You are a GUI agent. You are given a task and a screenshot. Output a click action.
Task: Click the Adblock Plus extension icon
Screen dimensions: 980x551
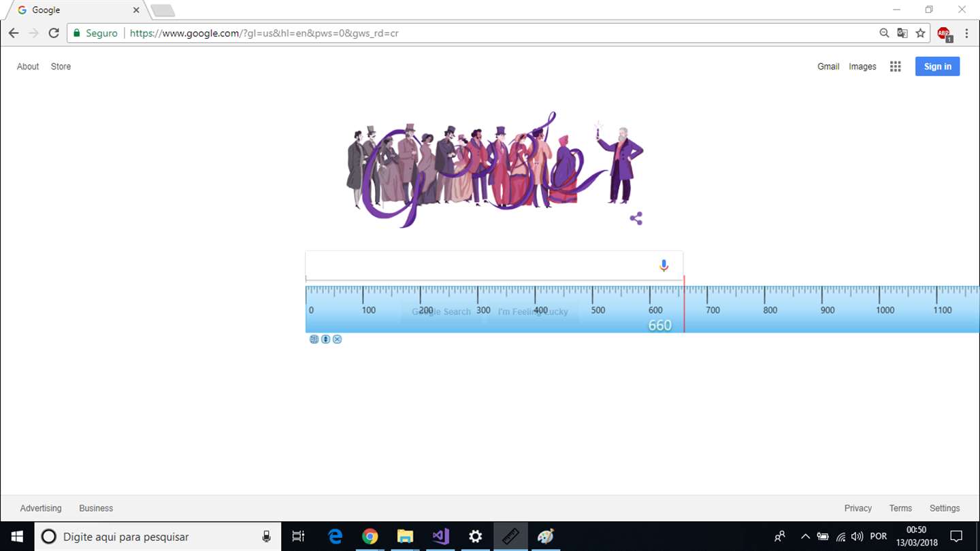point(944,33)
